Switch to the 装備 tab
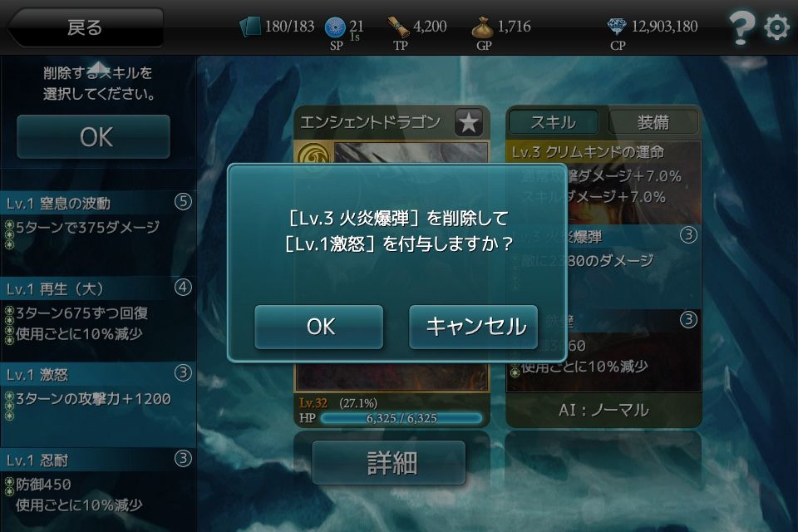The width and height of the screenshot is (798, 532). pyautogui.click(x=653, y=122)
